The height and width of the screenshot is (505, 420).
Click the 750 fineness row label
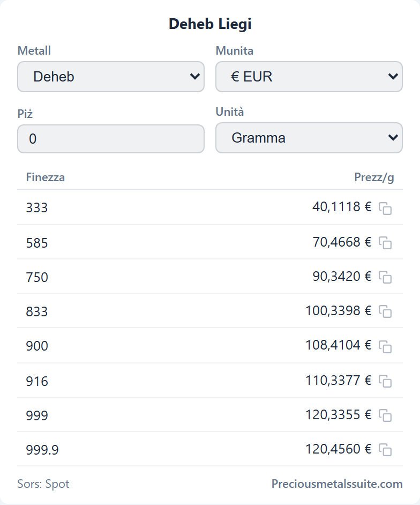pos(37,277)
